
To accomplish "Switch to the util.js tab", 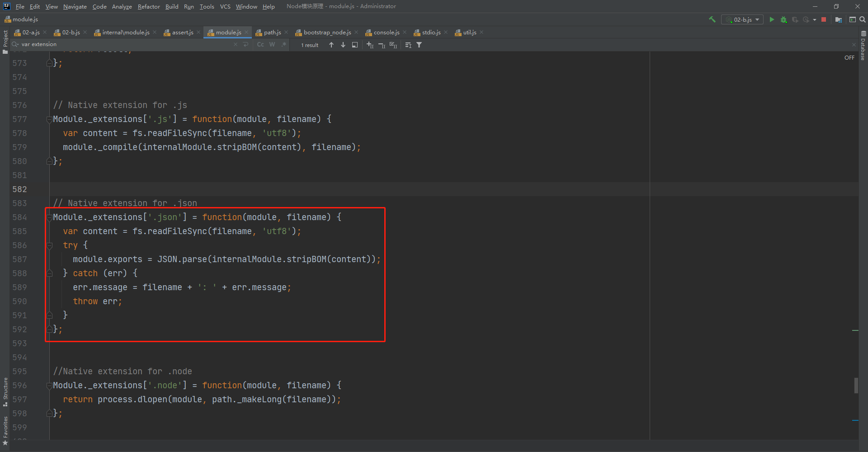I will (470, 33).
